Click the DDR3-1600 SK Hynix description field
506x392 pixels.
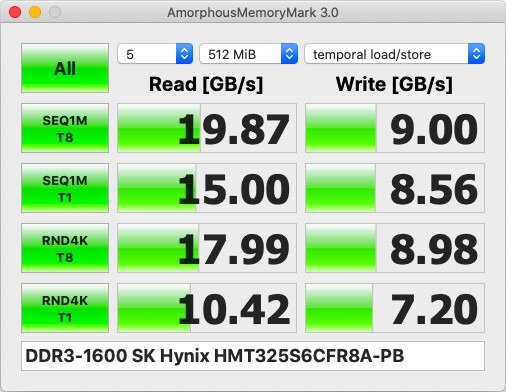pyautogui.click(x=253, y=356)
